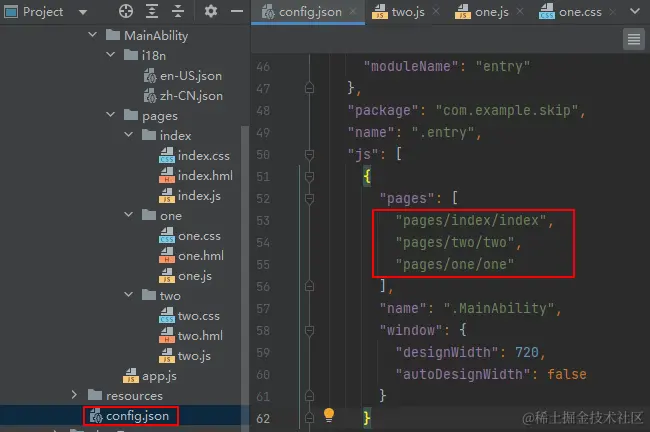The image size is (650, 432).
Task: Click the locate/select opened file target icon
Action: pos(126,11)
